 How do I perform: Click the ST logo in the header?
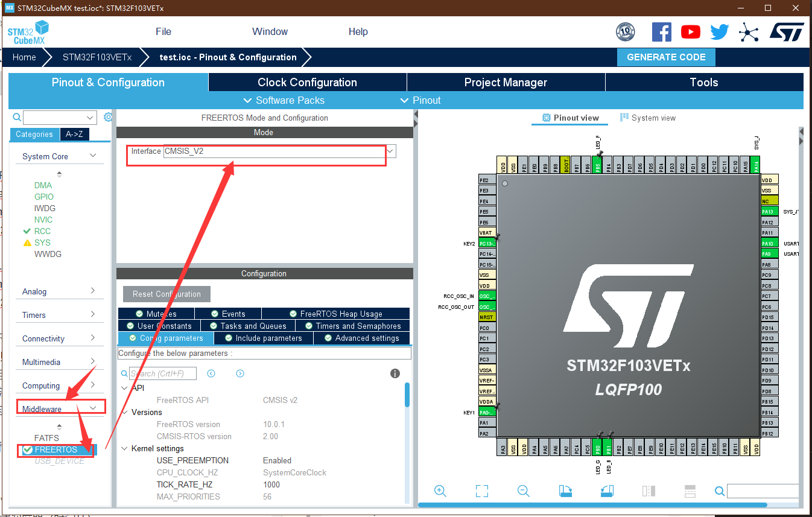(x=787, y=32)
